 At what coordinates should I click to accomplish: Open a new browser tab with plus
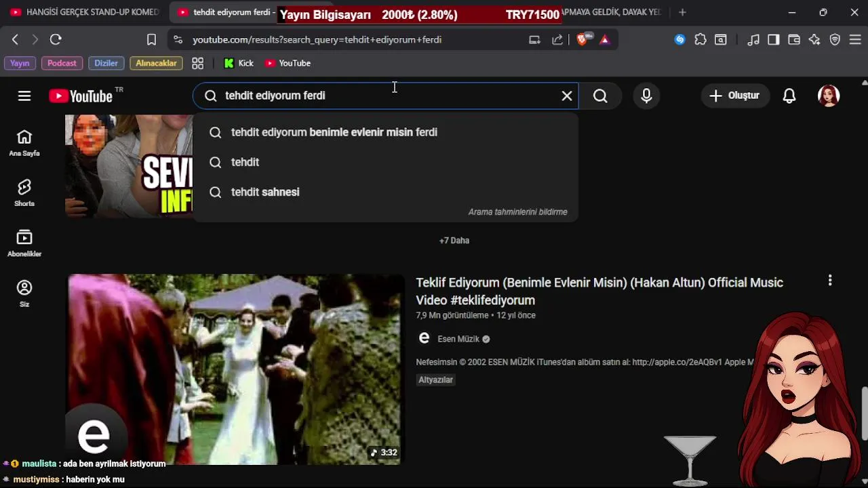click(x=682, y=12)
